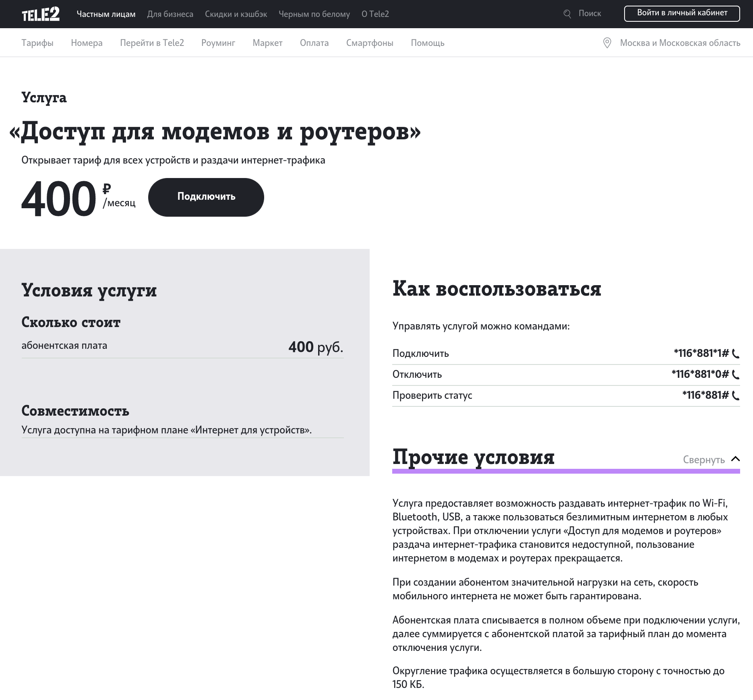Screen dimensions: 753x700
Task: Go to Скидки и кэшбэк
Action: pyautogui.click(x=236, y=14)
